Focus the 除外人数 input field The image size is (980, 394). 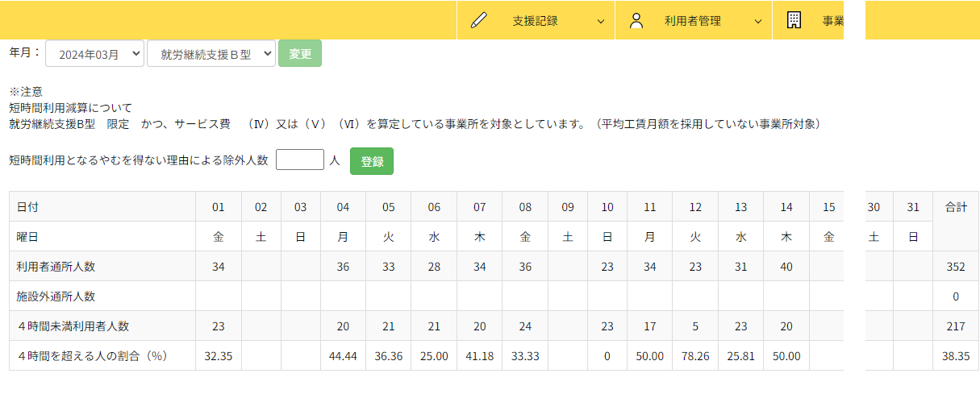click(x=300, y=160)
